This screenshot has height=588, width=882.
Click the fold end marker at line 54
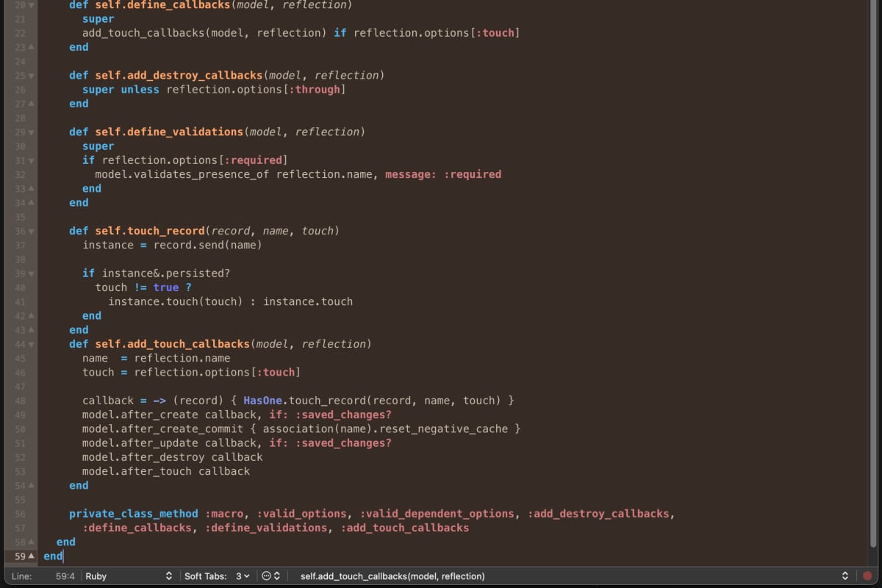[31, 485]
